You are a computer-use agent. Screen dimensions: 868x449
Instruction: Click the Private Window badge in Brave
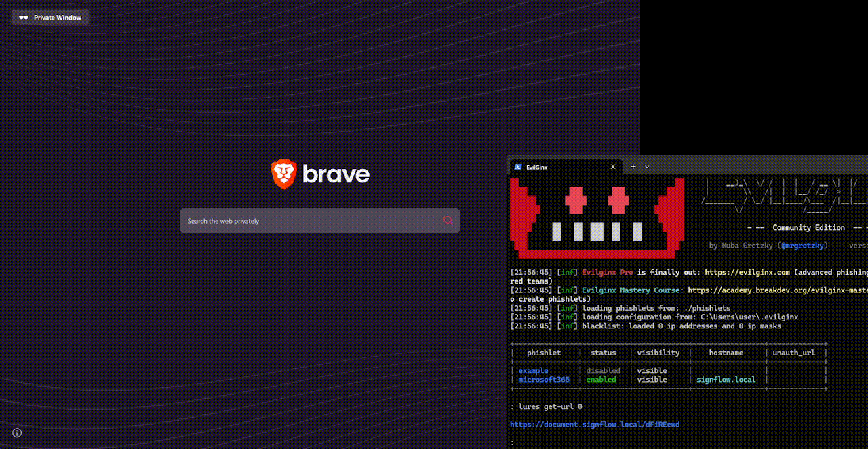point(50,18)
